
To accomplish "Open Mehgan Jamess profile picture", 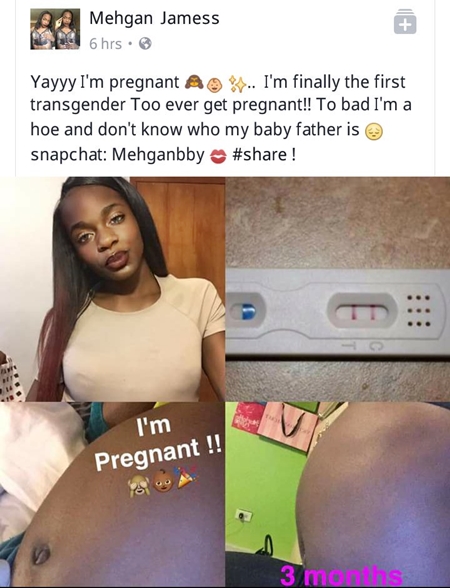I will pos(55,29).
